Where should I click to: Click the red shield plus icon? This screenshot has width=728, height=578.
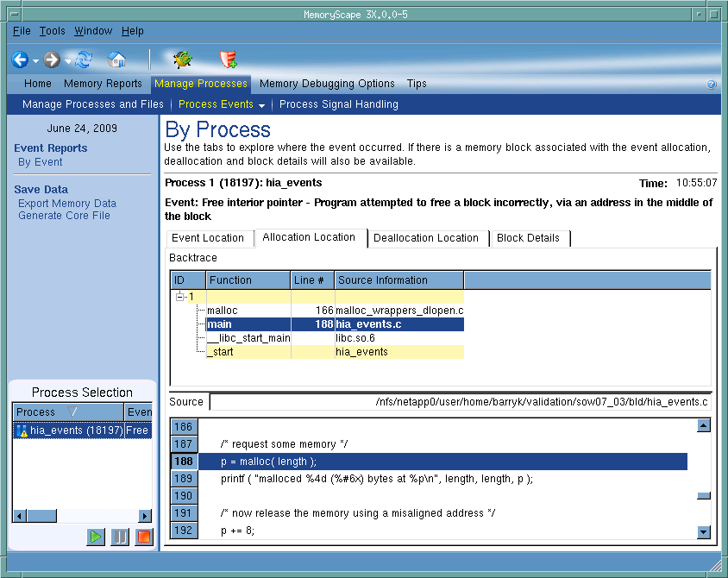click(229, 60)
